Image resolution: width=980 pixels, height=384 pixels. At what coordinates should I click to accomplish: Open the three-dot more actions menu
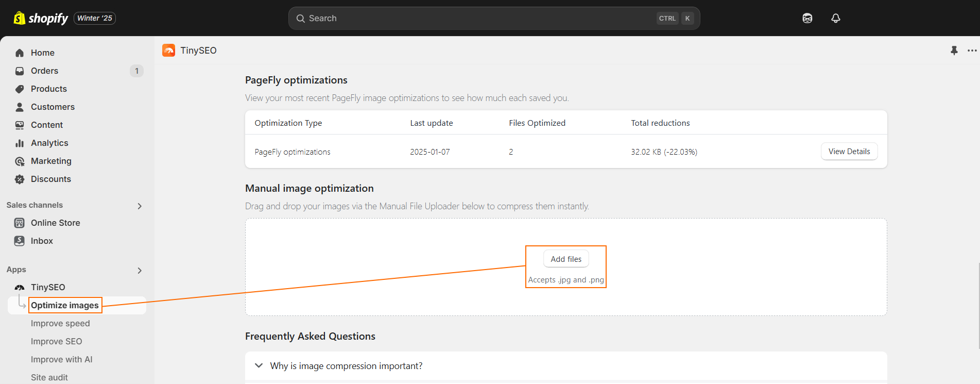click(x=972, y=51)
